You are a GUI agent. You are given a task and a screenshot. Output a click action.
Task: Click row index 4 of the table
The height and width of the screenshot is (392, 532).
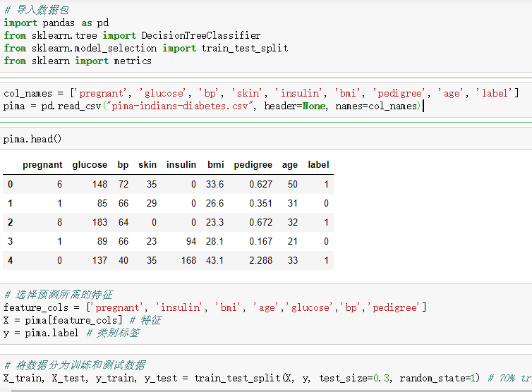point(10,260)
